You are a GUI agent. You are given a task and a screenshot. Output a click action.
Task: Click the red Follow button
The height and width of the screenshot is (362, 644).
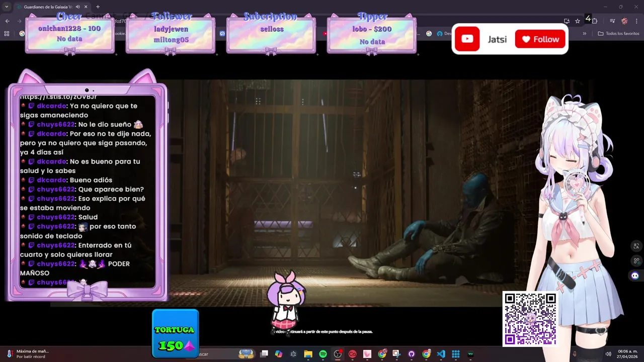(540, 39)
